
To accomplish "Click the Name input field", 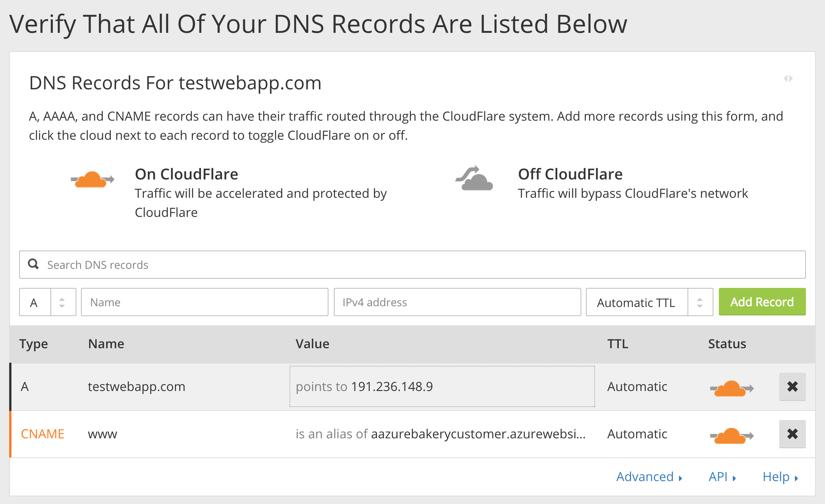I will pyautogui.click(x=204, y=302).
